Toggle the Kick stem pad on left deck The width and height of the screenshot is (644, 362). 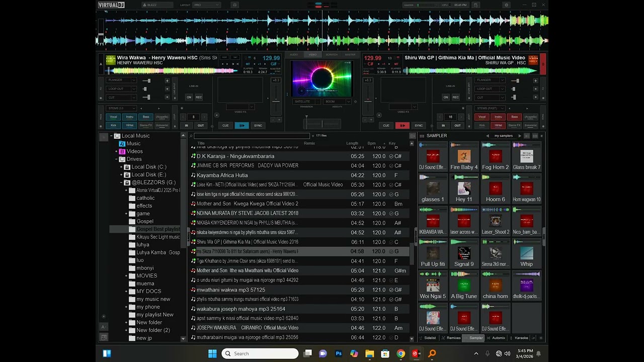coord(114,125)
